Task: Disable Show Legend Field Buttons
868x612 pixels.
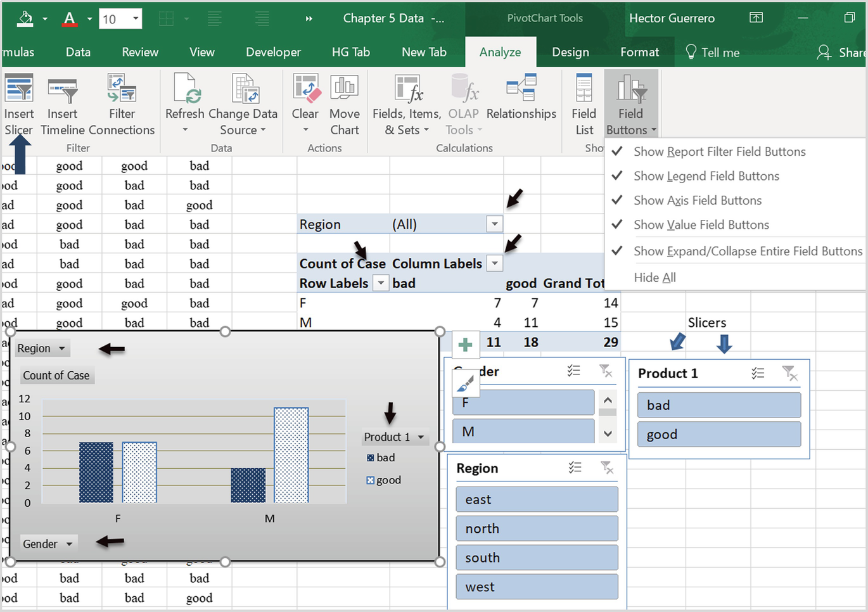Action: 706,176
